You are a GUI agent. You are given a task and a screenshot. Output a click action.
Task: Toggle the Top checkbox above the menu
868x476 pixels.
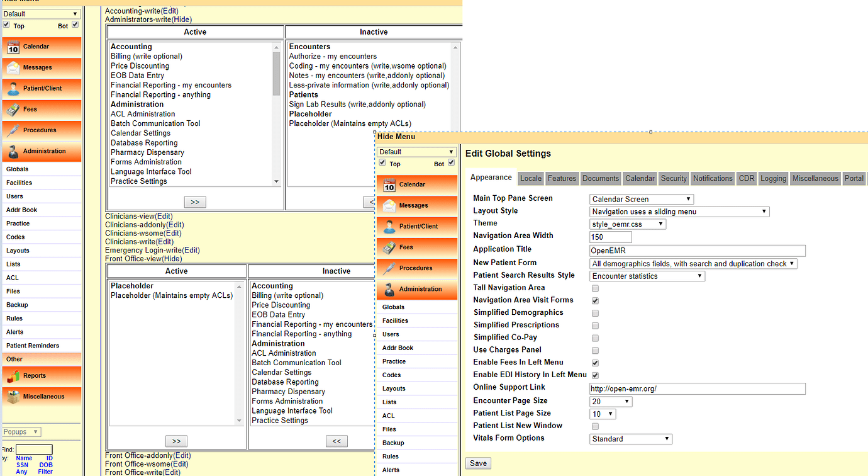coord(6,25)
